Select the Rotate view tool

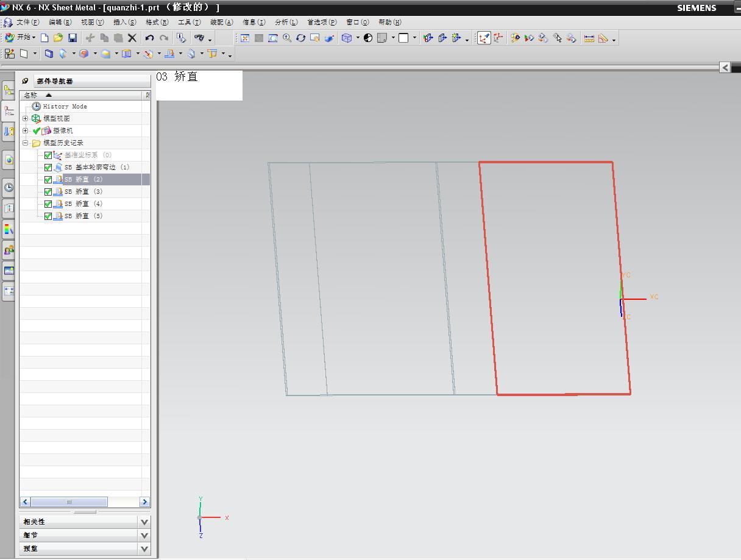click(301, 38)
